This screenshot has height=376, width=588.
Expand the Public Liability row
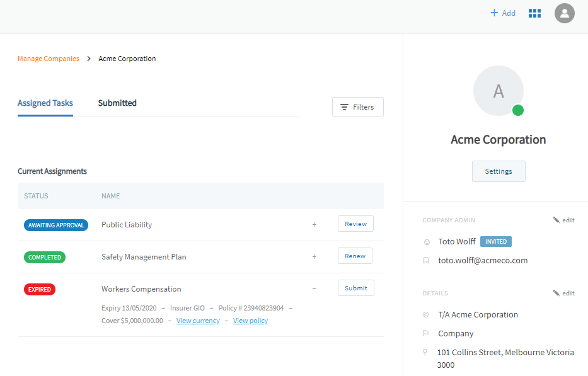[x=314, y=225]
